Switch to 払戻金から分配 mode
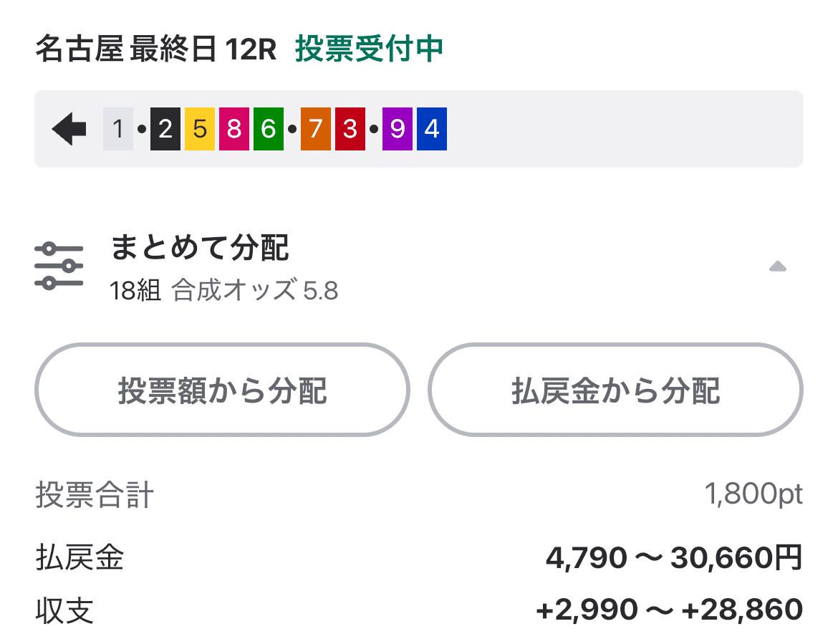 point(616,390)
